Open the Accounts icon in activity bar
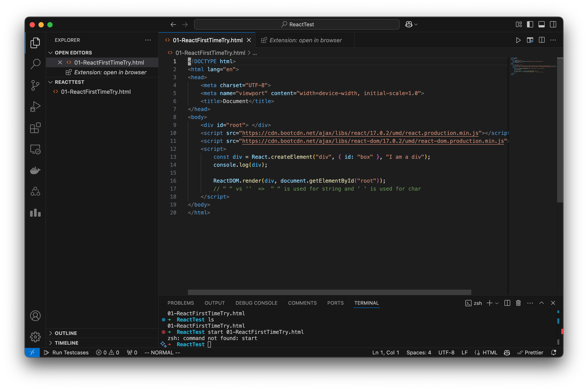588x390 pixels. click(x=35, y=316)
